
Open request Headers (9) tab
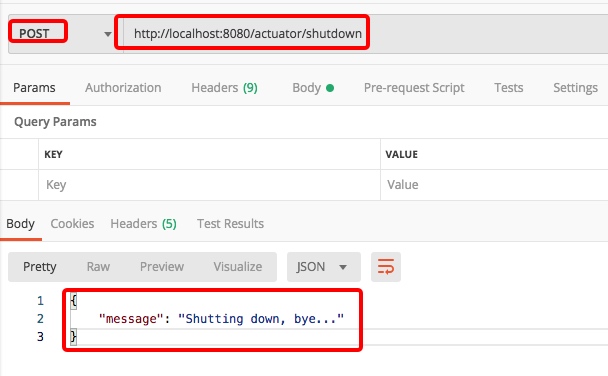pos(225,88)
